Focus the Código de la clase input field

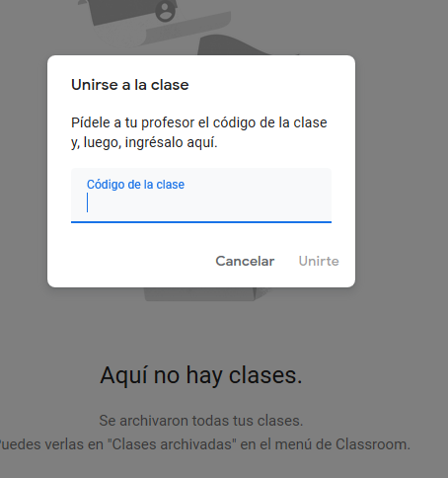(201, 196)
